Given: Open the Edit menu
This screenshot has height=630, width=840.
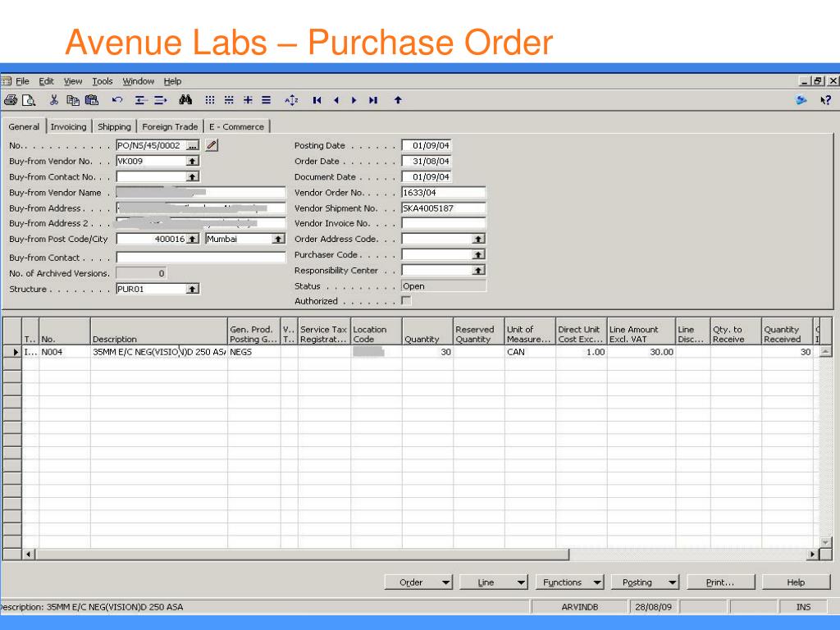Looking at the screenshot, I should pos(46,81).
